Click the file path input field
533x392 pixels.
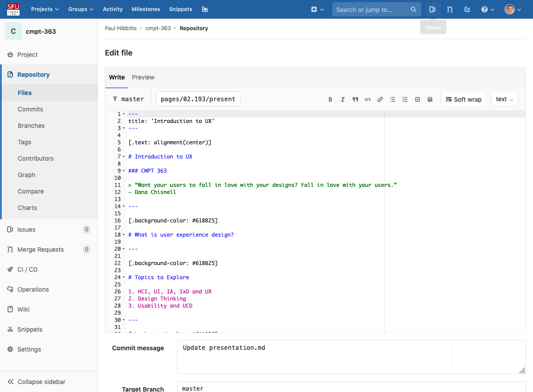tap(198, 99)
